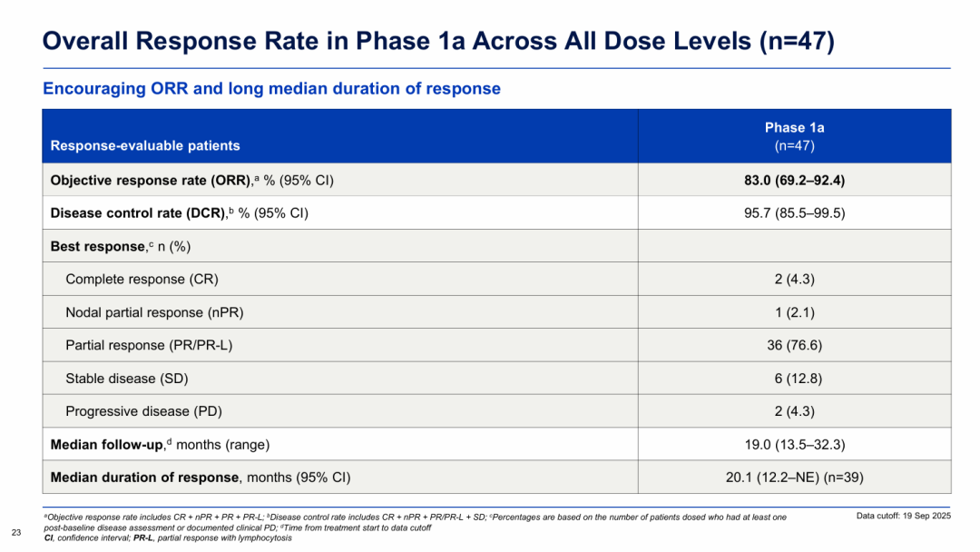This screenshot has height=552, width=980.
Task: Select the subtitle 'Encouraging ORR and long median duration'
Action: click(271, 89)
